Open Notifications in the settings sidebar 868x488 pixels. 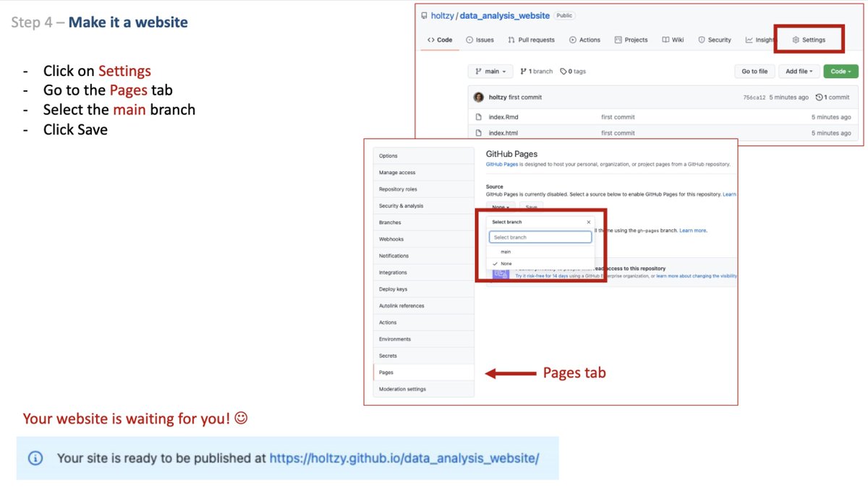(424, 255)
